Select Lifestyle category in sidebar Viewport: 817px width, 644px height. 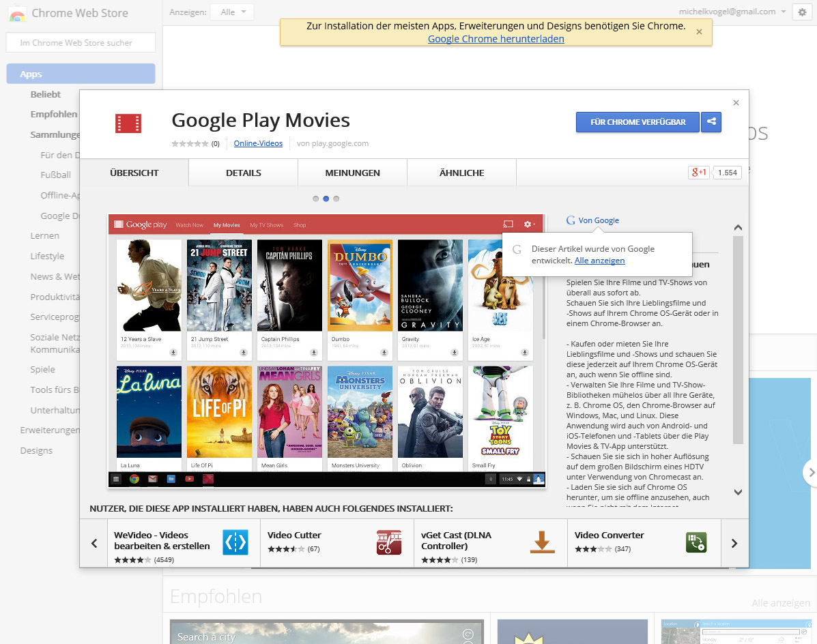[47, 256]
